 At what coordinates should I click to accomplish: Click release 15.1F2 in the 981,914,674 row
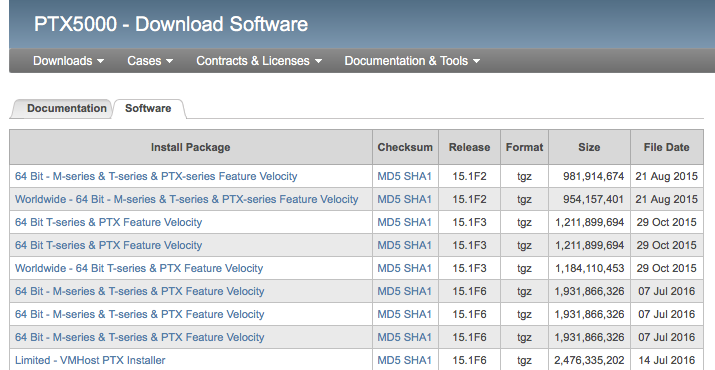[469, 177]
